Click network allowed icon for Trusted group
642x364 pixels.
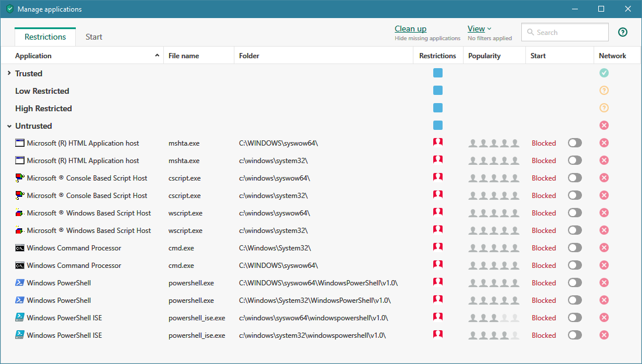(x=604, y=73)
